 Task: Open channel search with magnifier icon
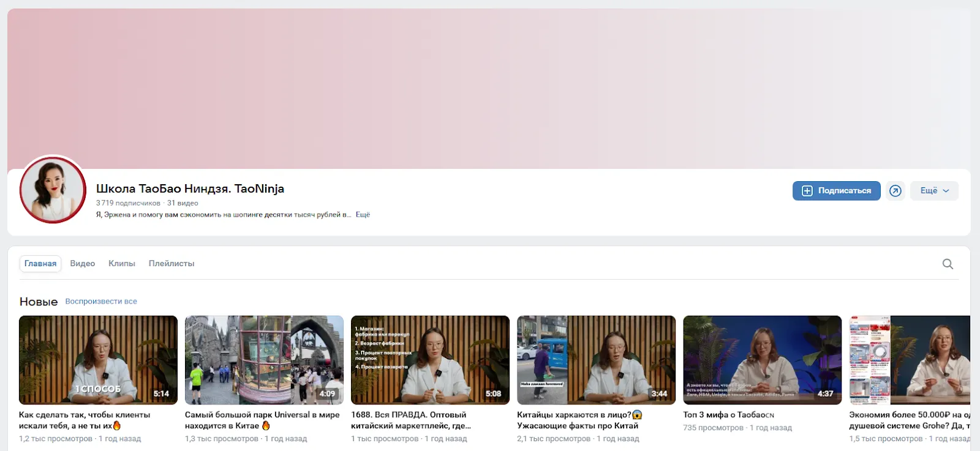(x=948, y=264)
